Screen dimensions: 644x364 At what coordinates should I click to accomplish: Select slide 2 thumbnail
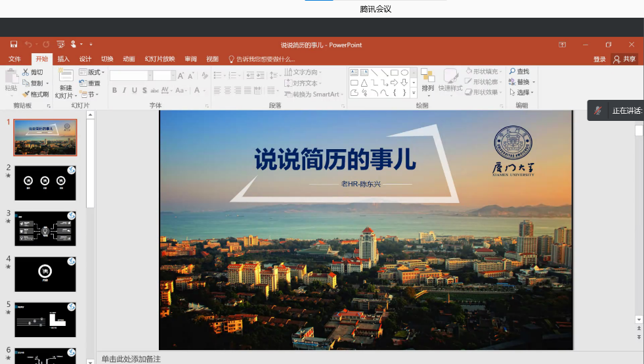45,183
